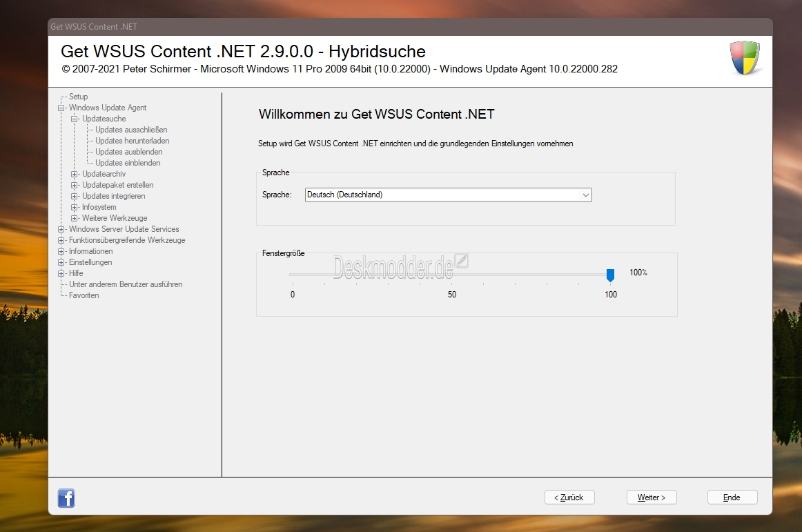This screenshot has width=802, height=532.
Task: Expand the Informationen node
Action: click(61, 251)
